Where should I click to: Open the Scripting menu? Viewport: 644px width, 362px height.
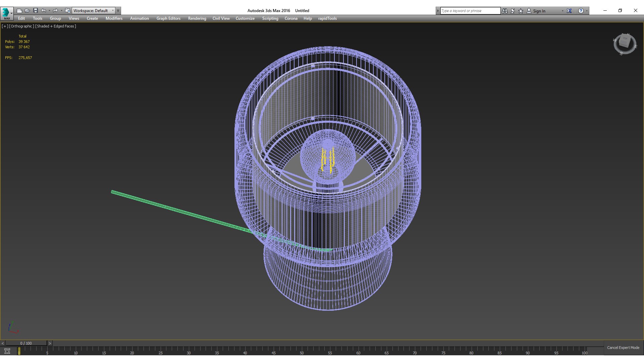270,18
